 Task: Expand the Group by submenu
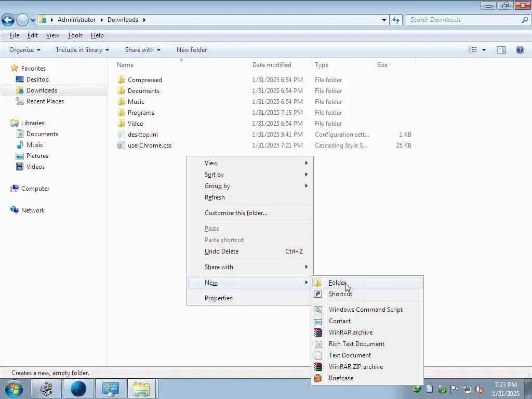pyautogui.click(x=250, y=186)
